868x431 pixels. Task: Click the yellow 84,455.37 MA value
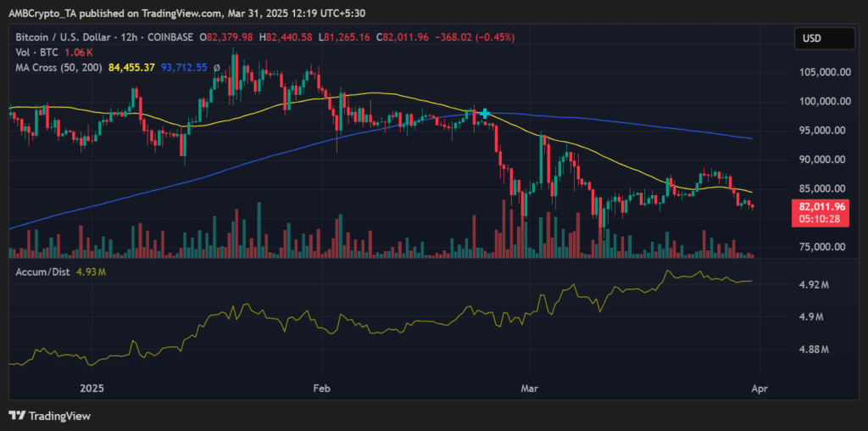coord(131,68)
